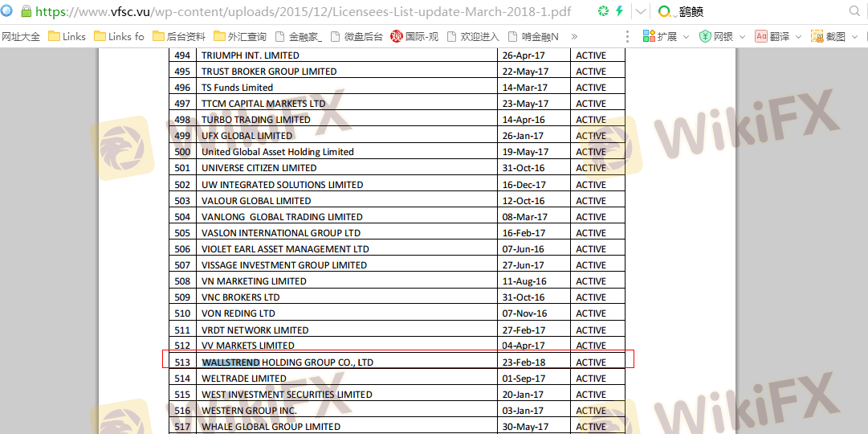
Task: Click UW INTEGRATED SOLUTIONS LIMITED cell
Action: [347, 185]
